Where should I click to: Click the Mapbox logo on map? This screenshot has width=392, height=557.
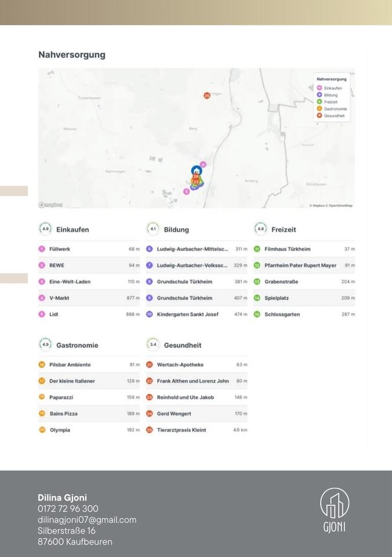click(x=50, y=205)
